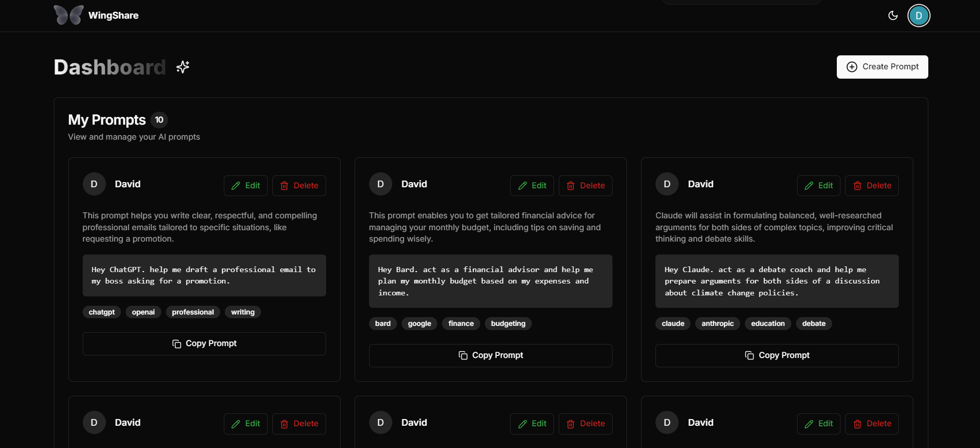Viewport: 980px width, 448px height.
Task: Copy the ChatGPT email prompt
Action: [x=204, y=344]
